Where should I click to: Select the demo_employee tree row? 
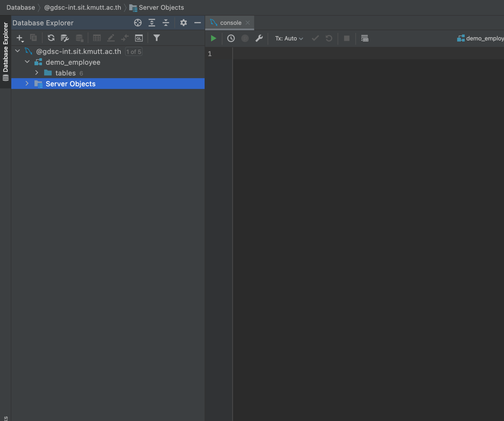pos(108,62)
